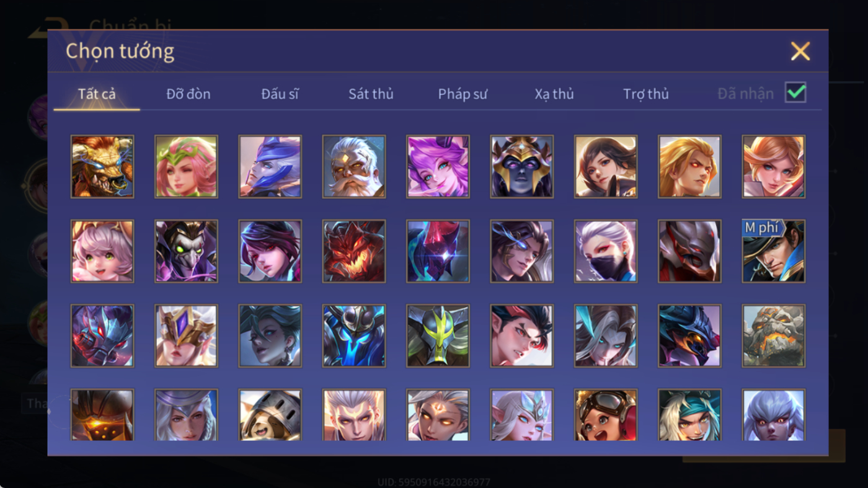Switch to the "Đỡ đòn" tab
This screenshot has height=488, width=868.
tap(188, 94)
